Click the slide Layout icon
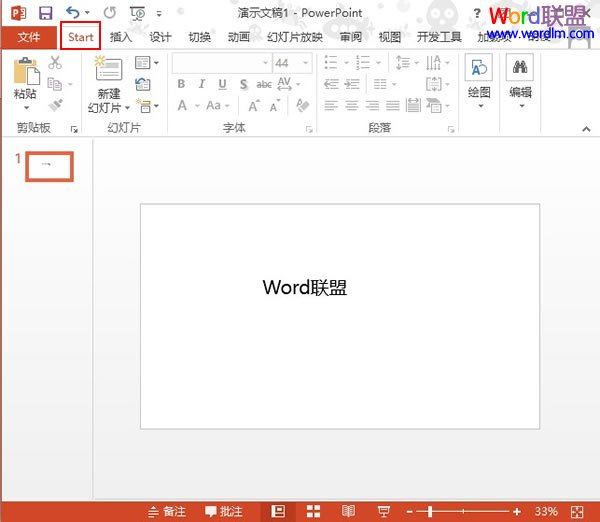The width and height of the screenshot is (600, 522). coord(143,62)
